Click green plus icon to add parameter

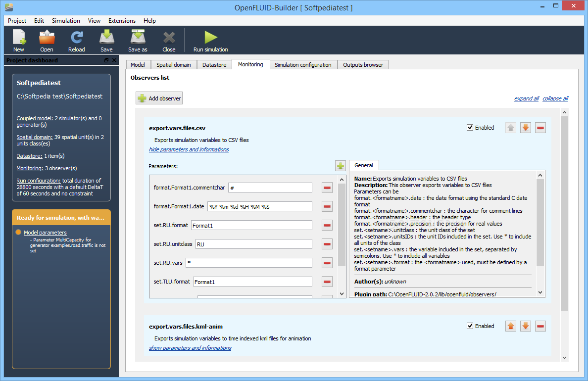341,166
